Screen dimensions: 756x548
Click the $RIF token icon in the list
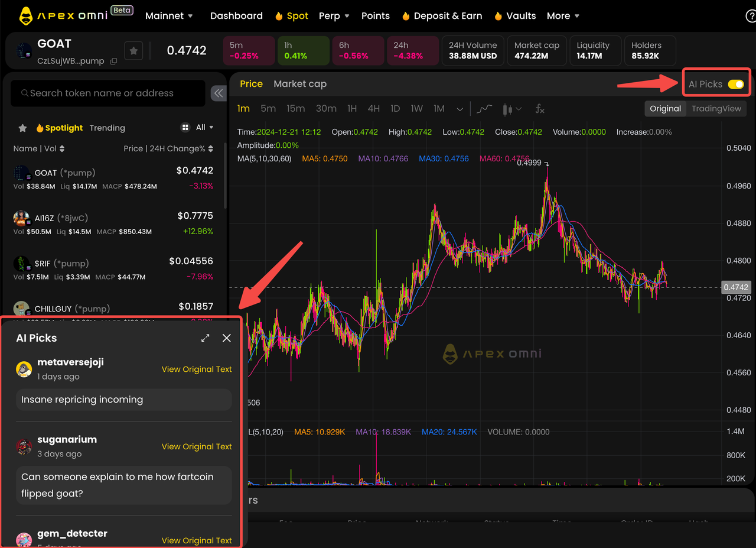22,264
